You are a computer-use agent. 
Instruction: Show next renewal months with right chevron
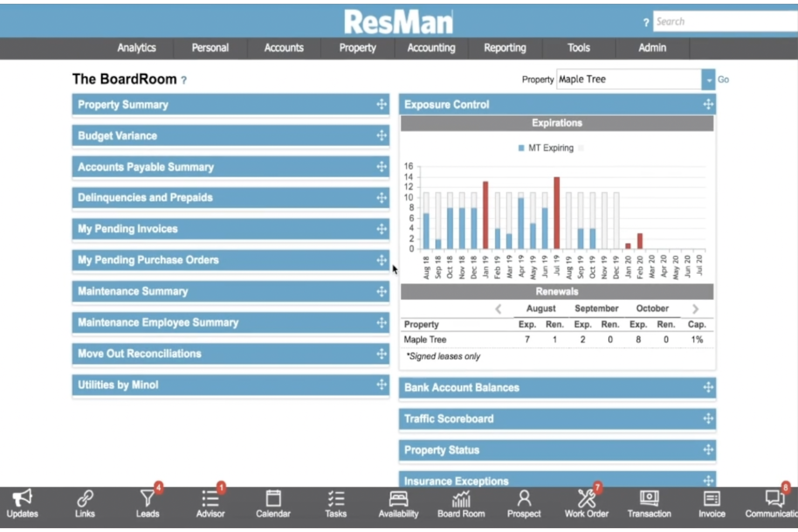[x=696, y=309]
